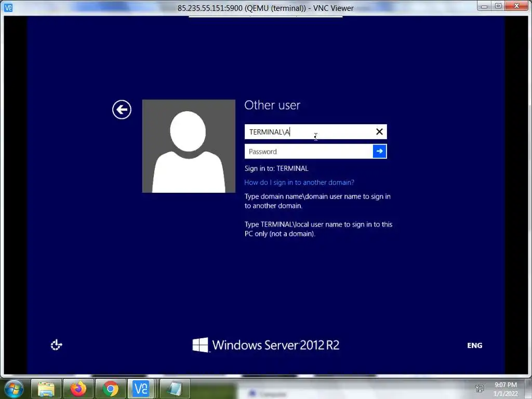Submit password with the blue arrow button
532x399 pixels.
coord(379,151)
